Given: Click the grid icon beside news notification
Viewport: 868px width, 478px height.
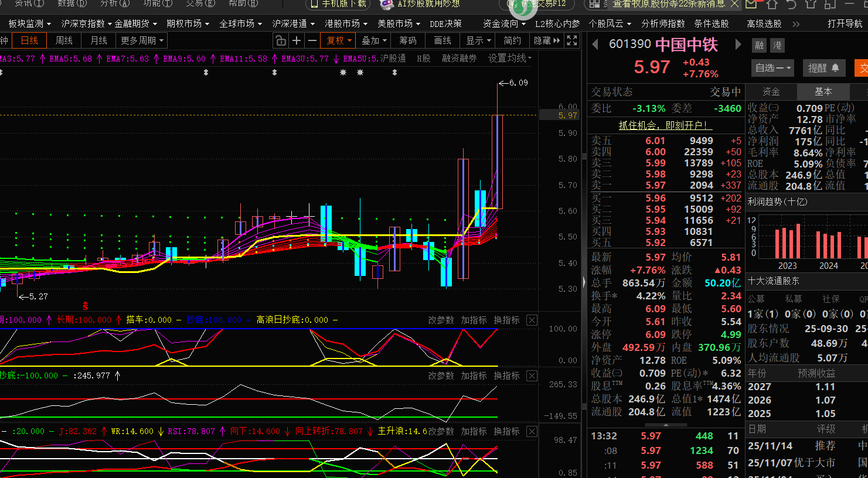Looking at the screenshot, I should coord(595,4).
